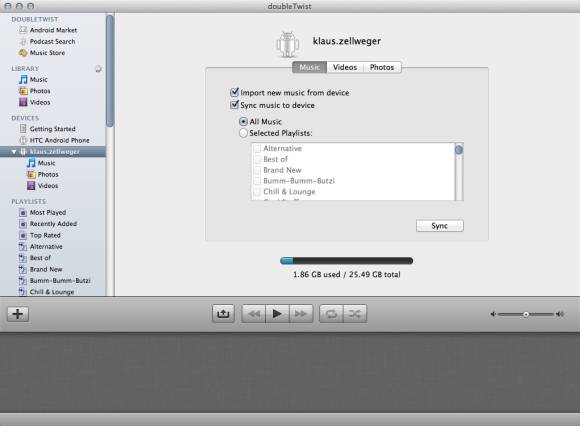This screenshot has height=426, width=580.
Task: Open the Music Store in sidebar
Action: click(x=42, y=53)
